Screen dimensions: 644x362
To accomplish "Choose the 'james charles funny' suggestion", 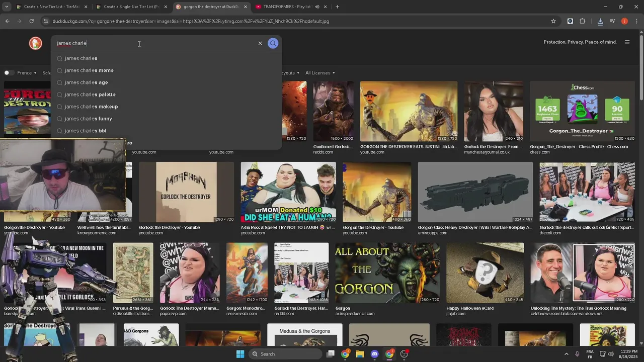I will (166, 119).
